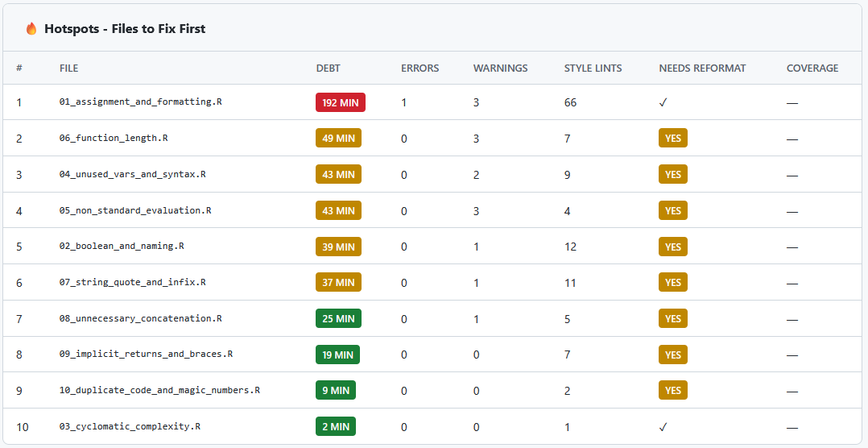Click the green 2 MIN debt badge
The image size is (868, 448).
coord(336,426)
